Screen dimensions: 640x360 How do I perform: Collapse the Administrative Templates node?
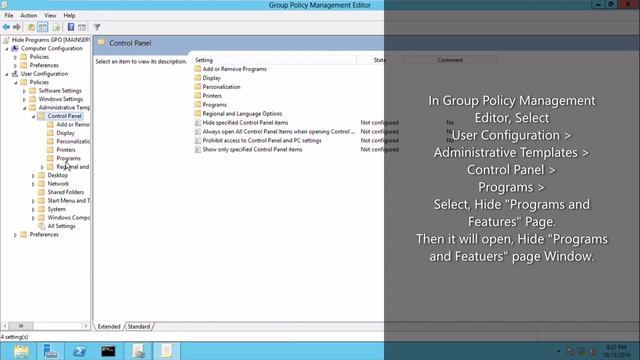click(x=24, y=108)
